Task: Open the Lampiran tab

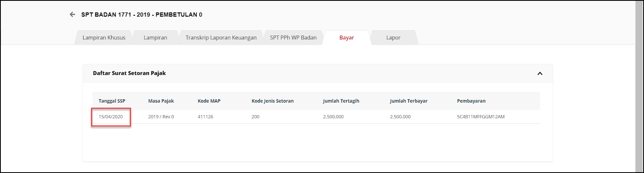Action: pos(155,37)
